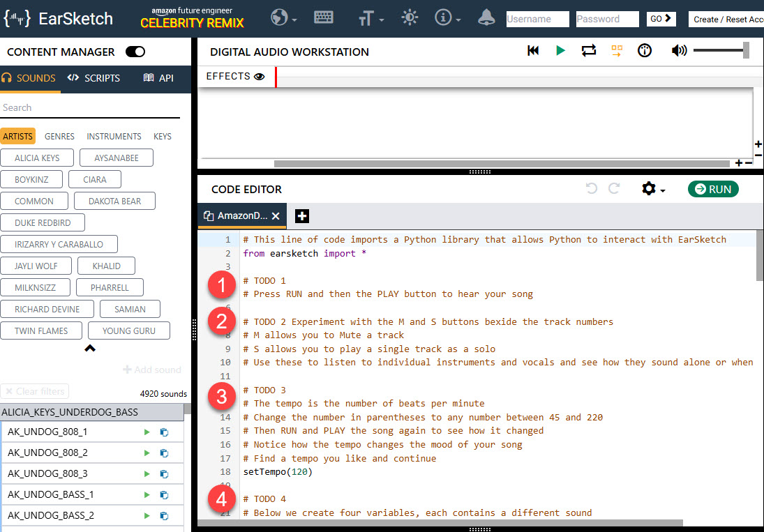Rewind playback to the beginning
Screen dimensions: 764x532
point(533,51)
